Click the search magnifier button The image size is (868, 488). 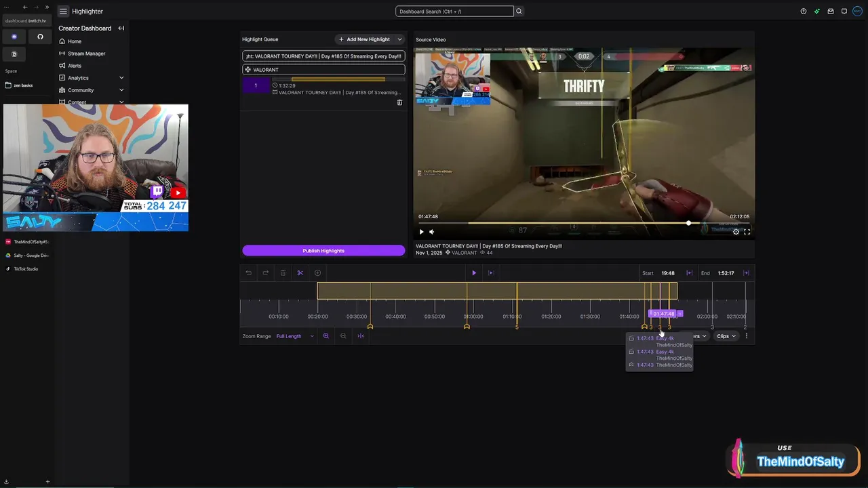point(519,12)
